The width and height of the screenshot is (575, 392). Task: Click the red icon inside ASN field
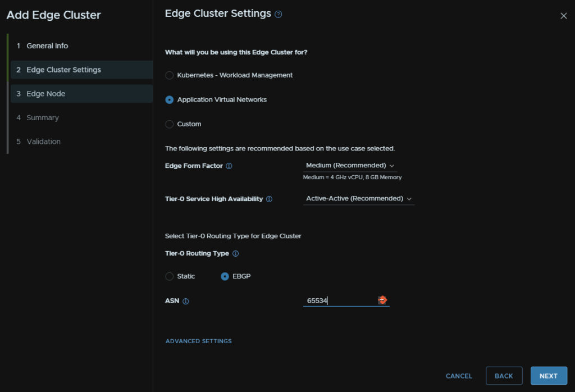tap(382, 300)
